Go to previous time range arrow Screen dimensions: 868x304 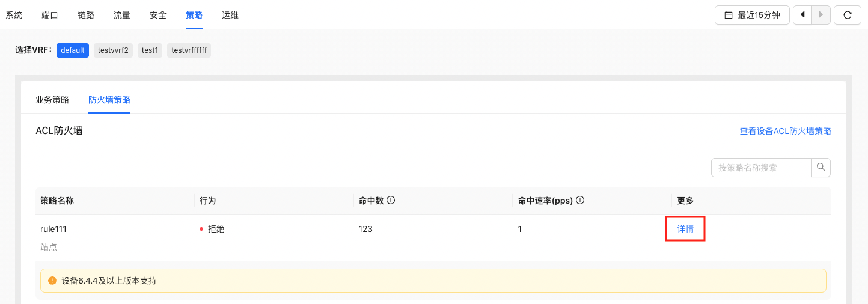coord(802,15)
